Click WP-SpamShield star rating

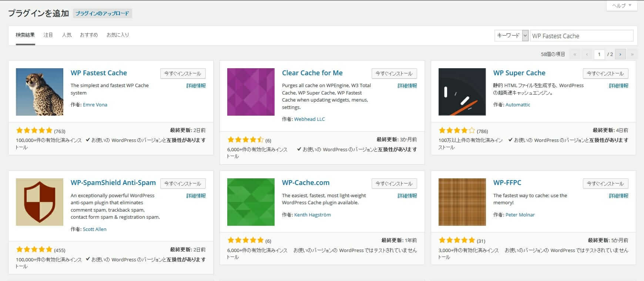pos(34,249)
